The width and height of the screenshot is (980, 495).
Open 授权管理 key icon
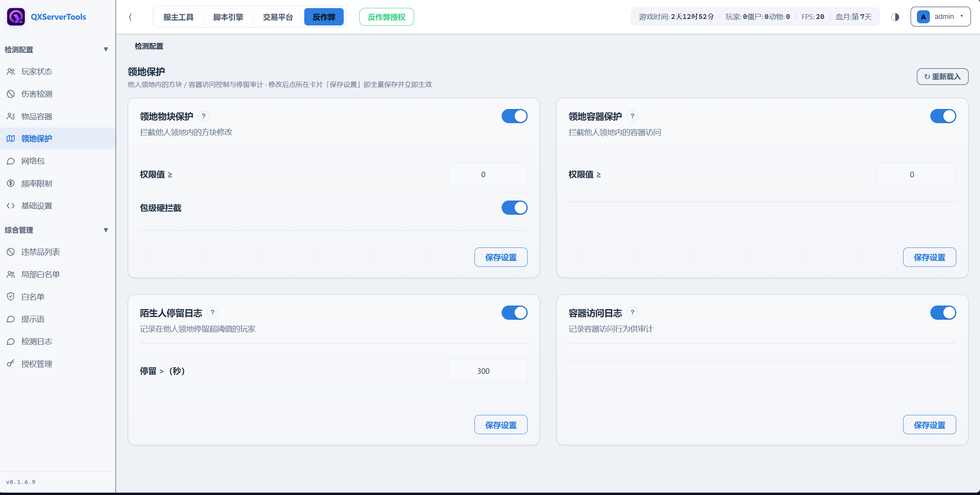coord(11,364)
